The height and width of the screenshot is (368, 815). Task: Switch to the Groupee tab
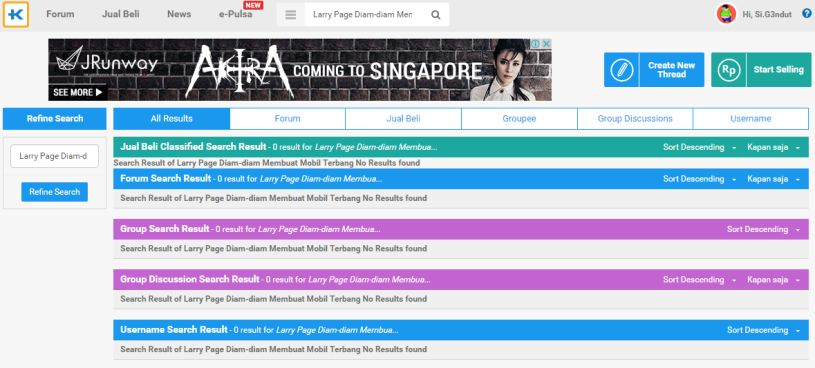click(x=519, y=119)
